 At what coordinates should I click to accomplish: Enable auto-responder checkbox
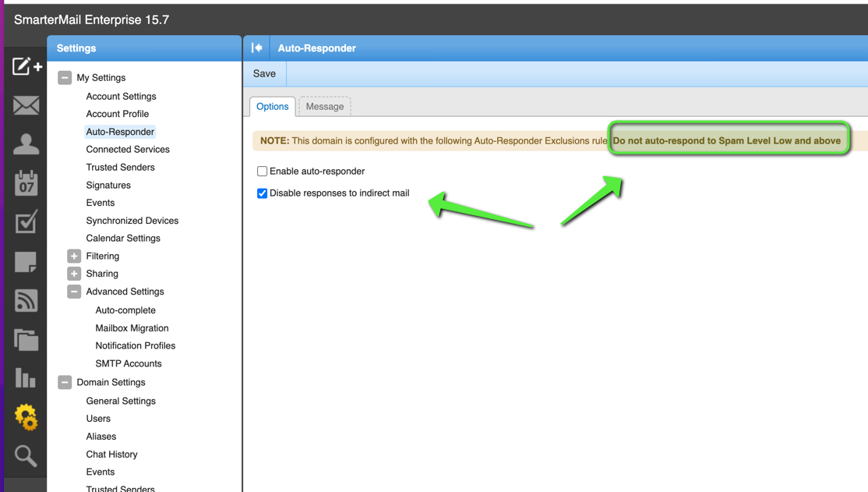(263, 172)
